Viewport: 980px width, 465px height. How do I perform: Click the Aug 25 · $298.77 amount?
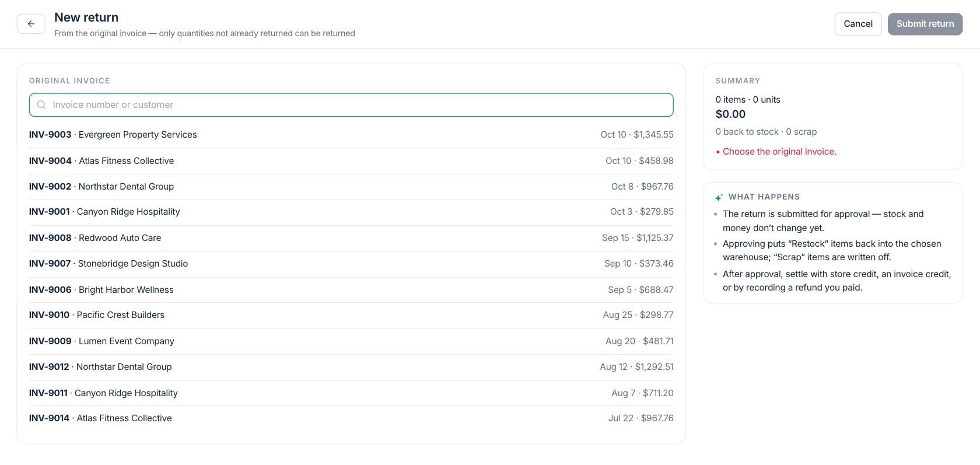coord(638,315)
